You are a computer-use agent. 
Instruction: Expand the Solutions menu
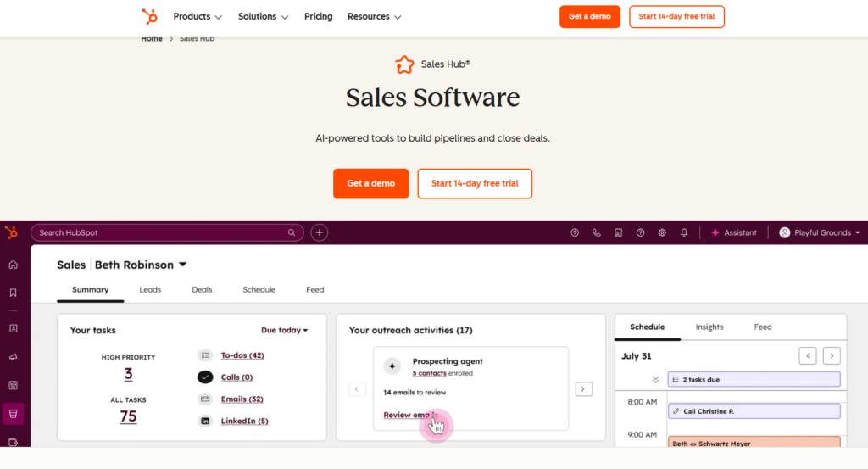[263, 17]
